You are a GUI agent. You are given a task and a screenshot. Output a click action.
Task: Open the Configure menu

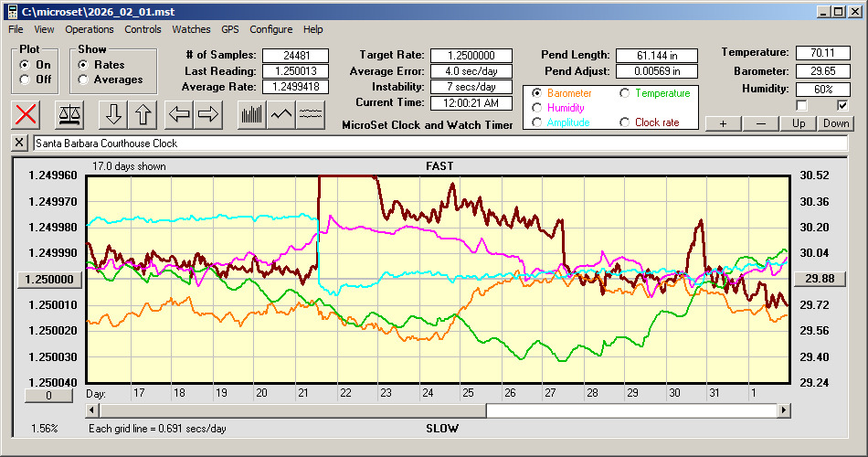click(x=271, y=29)
